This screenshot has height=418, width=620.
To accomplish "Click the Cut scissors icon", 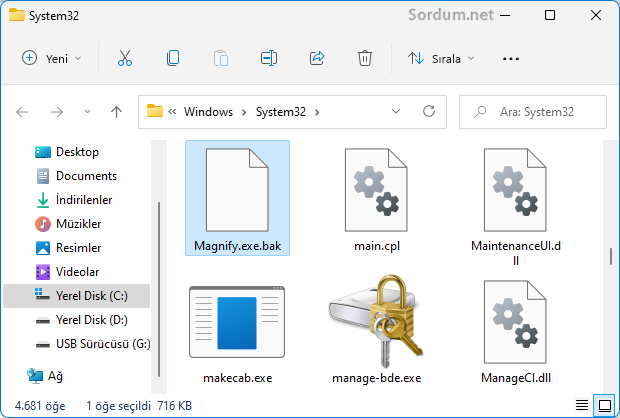I will click(x=125, y=59).
